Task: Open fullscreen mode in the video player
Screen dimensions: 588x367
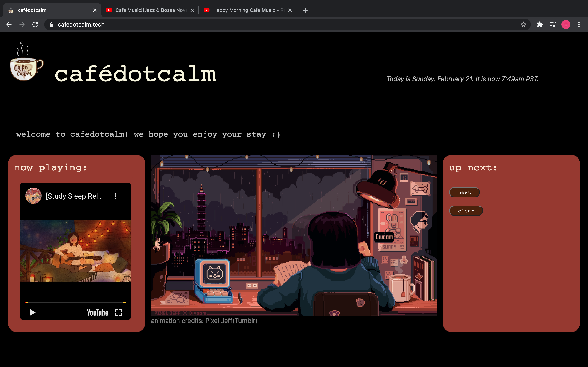Action: pyautogui.click(x=118, y=312)
